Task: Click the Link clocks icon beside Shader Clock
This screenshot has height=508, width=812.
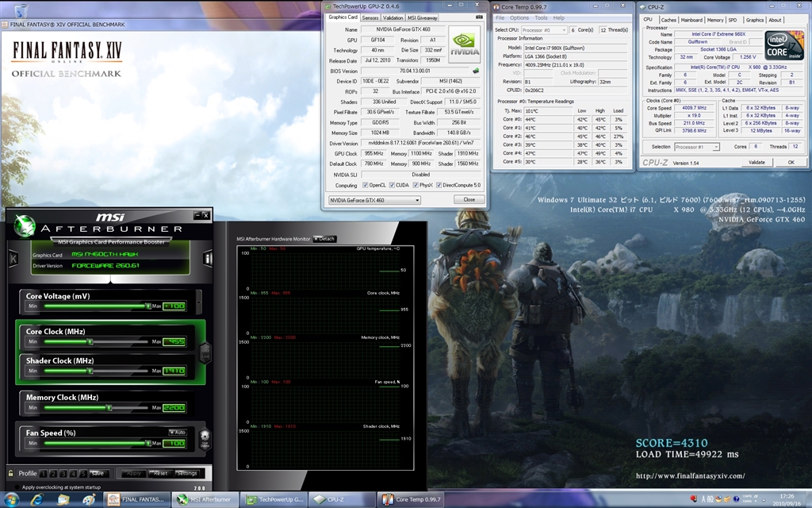Action: [205, 352]
